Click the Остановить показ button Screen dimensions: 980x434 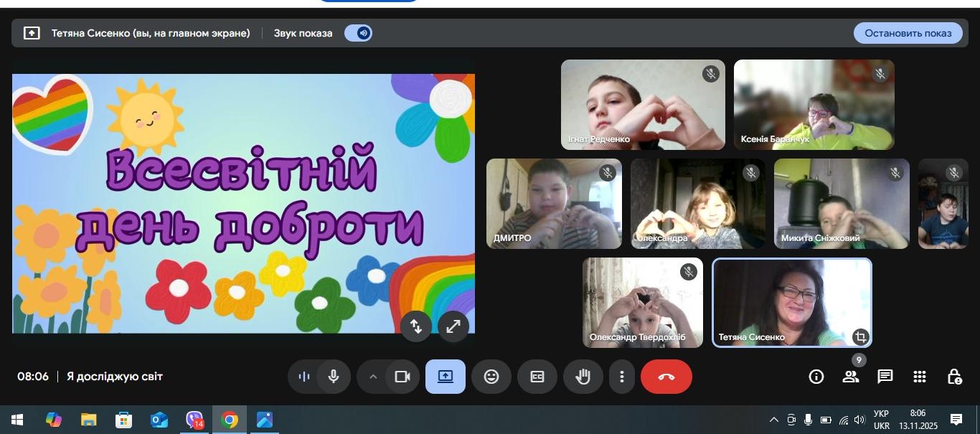908,33
